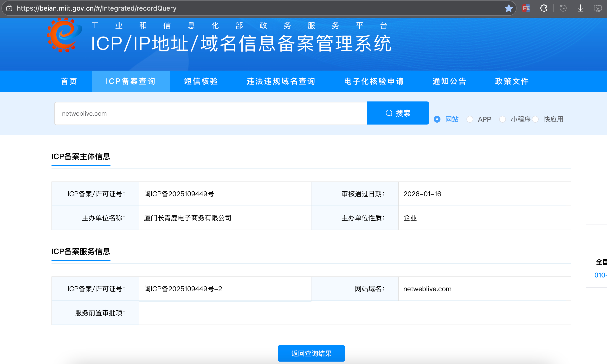Image resolution: width=607 pixels, height=364 pixels.
Task: Click the MIIT gear logo in header
Action: [x=64, y=35]
